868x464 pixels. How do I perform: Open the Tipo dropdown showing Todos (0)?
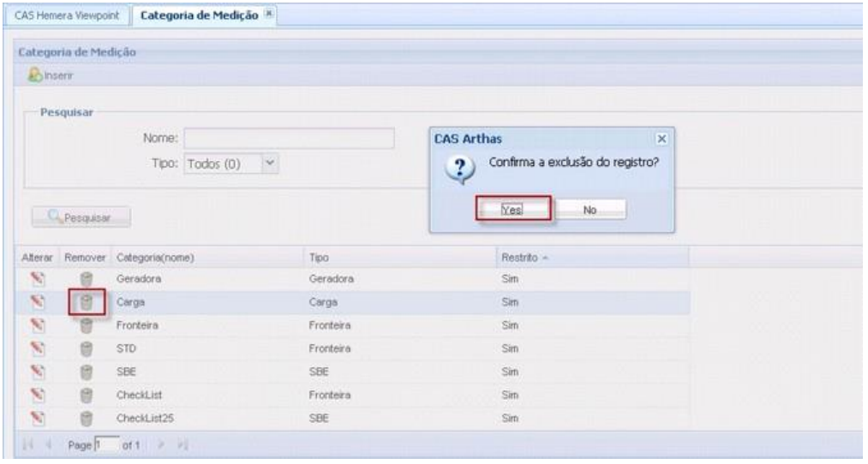tap(270, 162)
